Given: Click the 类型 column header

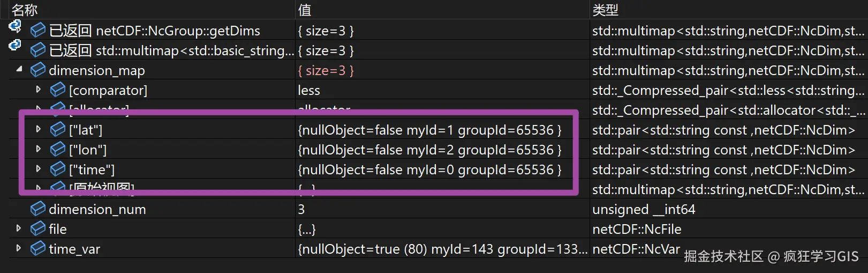Looking at the screenshot, I should [x=605, y=9].
